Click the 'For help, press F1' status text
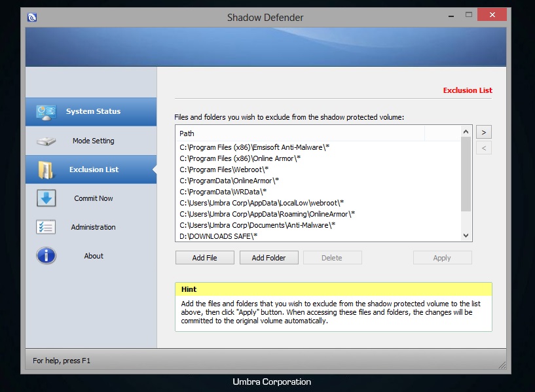 62,361
